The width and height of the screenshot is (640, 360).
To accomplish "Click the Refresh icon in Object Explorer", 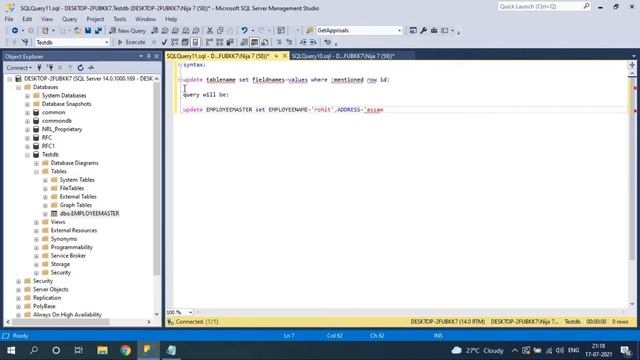I will 80,68.
